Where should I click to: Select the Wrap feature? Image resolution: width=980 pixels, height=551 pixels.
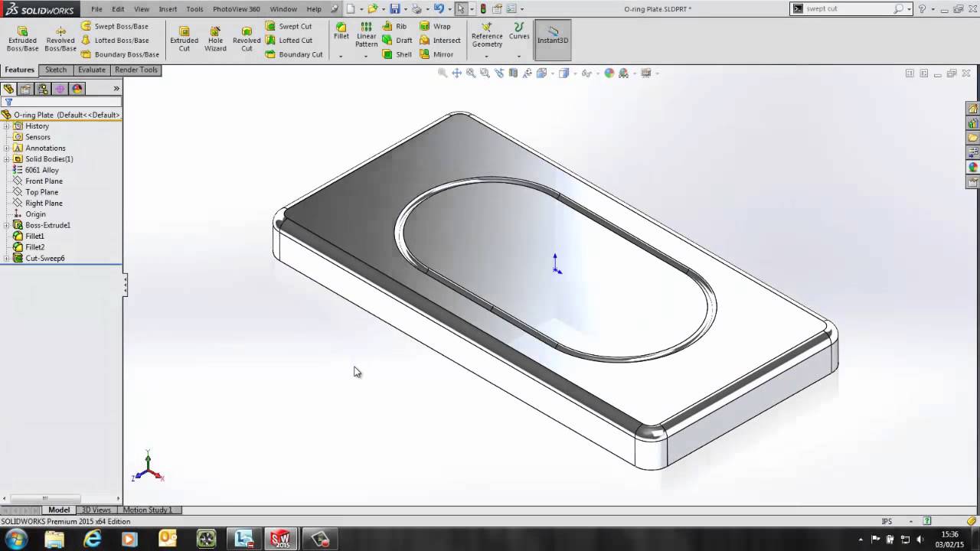point(435,26)
